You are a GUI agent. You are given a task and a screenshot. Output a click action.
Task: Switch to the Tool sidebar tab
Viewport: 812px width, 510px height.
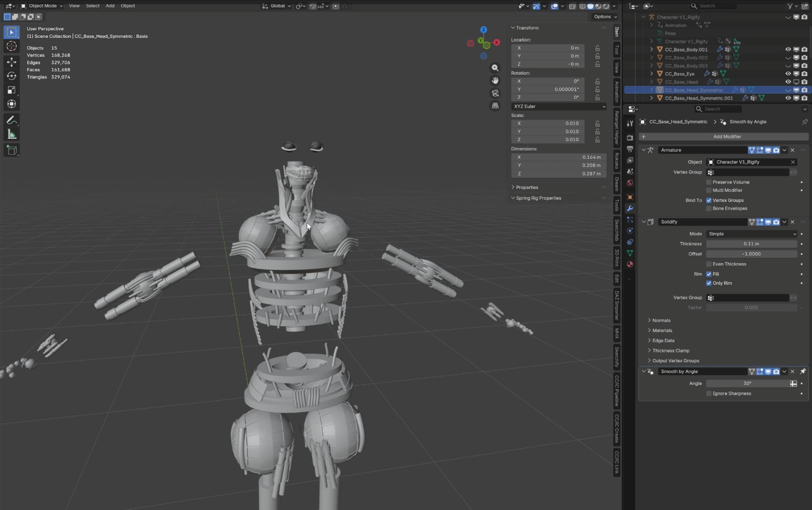coord(617,50)
